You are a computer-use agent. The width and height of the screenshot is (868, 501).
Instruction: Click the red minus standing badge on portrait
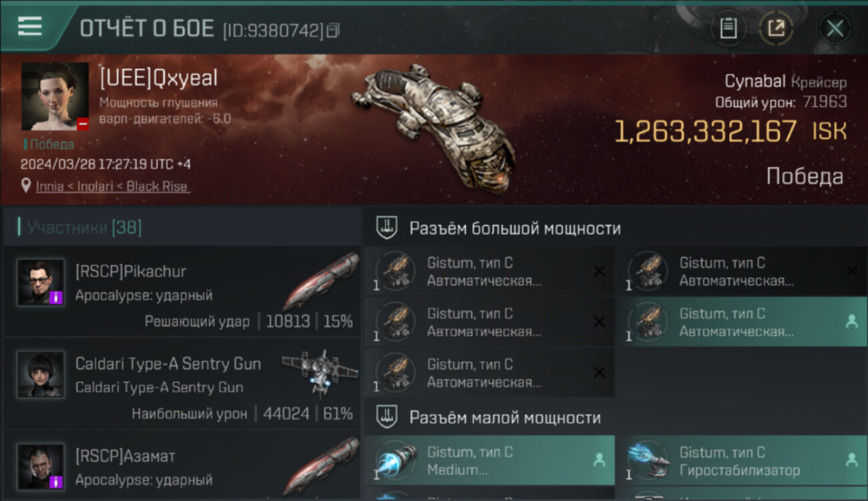(x=83, y=124)
